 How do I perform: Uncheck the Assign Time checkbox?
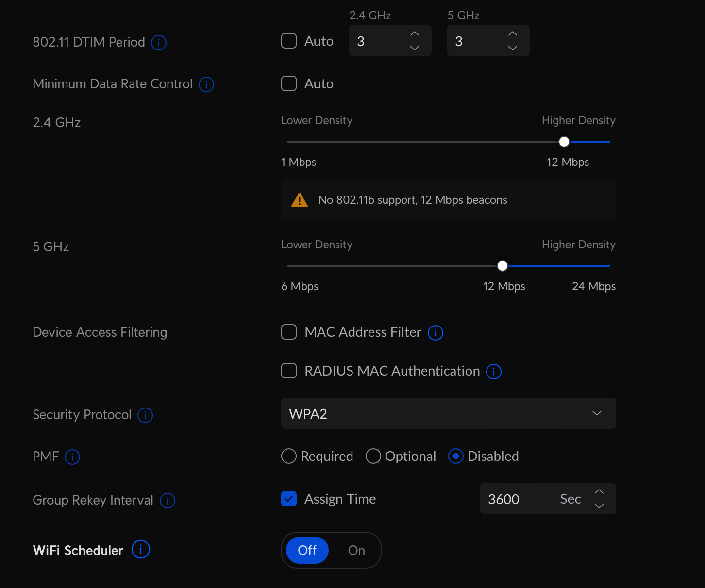click(x=288, y=498)
